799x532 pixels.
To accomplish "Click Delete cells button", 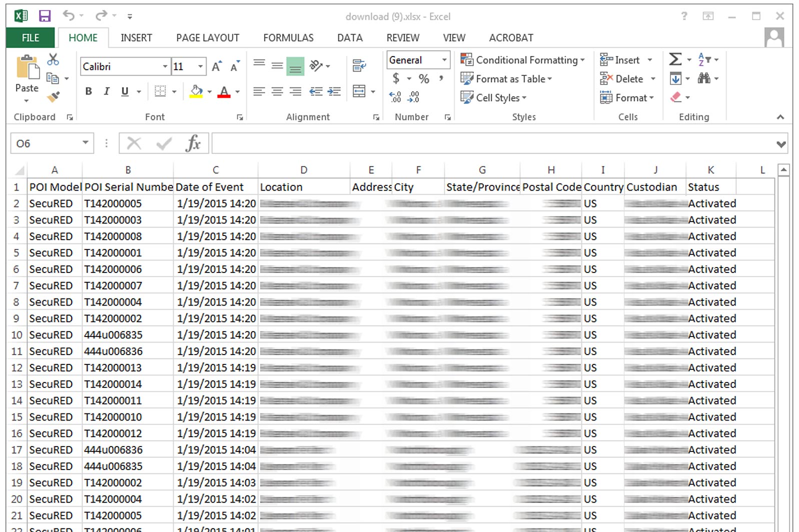I will coord(622,79).
